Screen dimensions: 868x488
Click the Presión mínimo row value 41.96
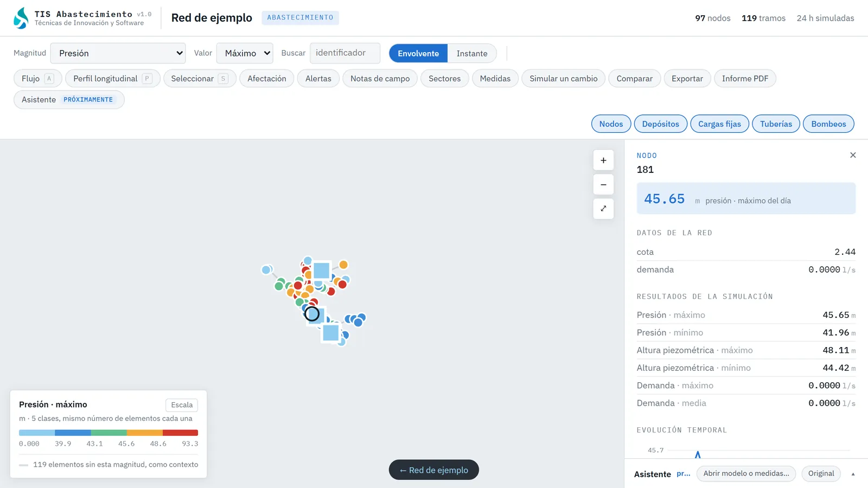(x=835, y=332)
